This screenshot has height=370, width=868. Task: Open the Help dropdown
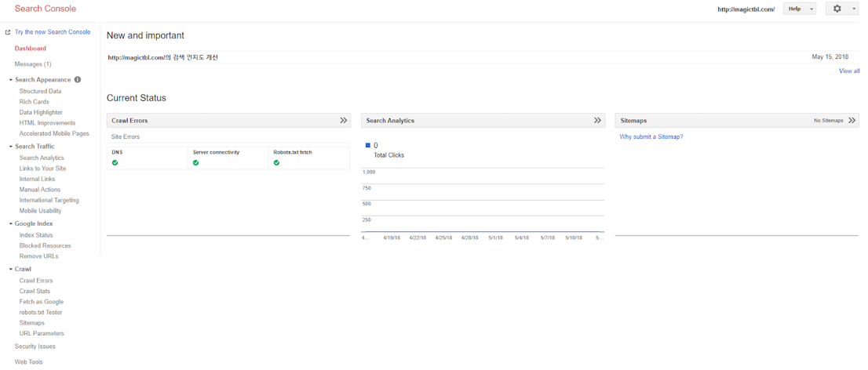pyautogui.click(x=800, y=9)
